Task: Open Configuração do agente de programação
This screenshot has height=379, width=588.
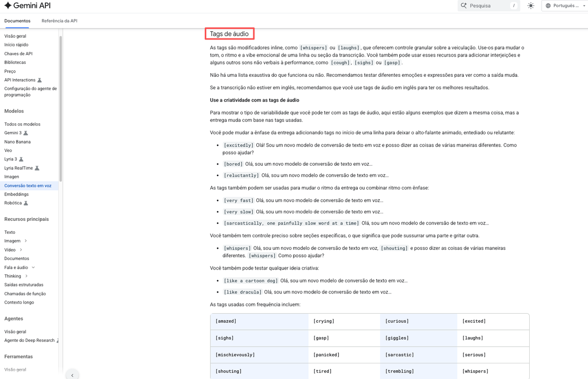Action: [30, 92]
